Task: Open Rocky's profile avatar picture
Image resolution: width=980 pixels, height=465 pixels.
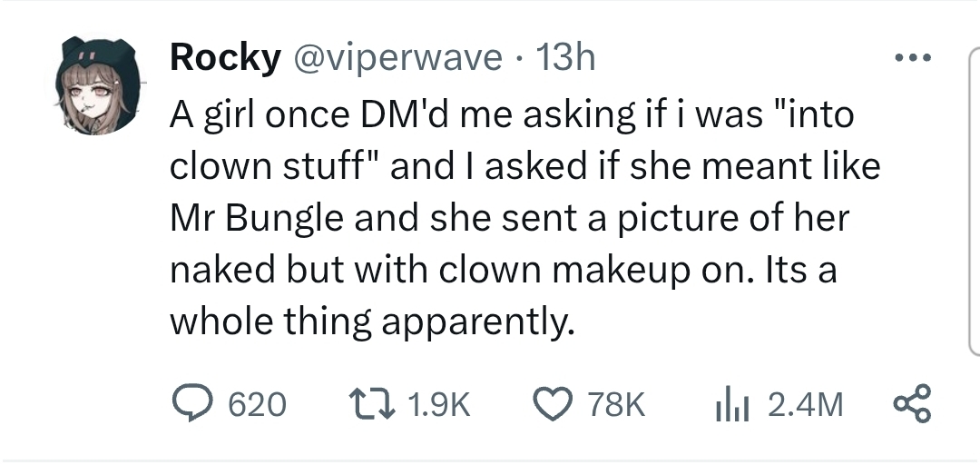Action: tap(100, 85)
